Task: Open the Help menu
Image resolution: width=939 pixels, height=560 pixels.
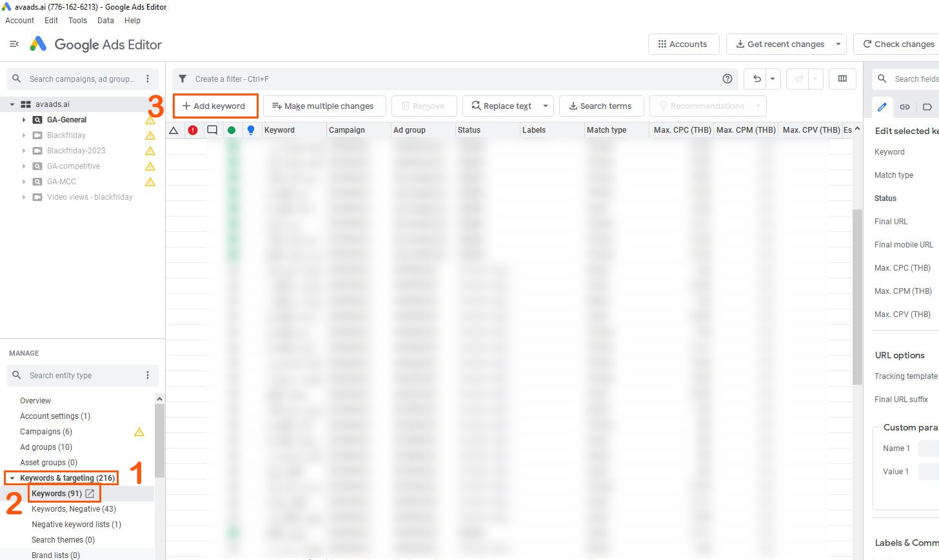Action: (132, 21)
